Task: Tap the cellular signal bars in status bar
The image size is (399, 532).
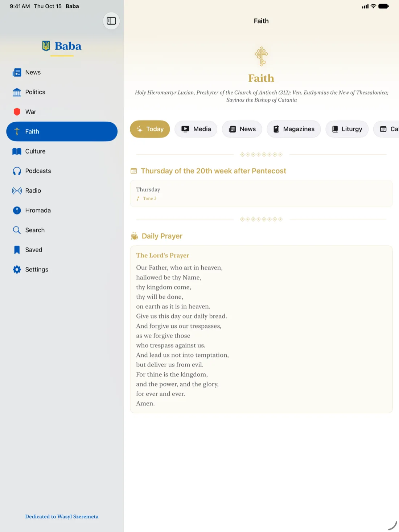Action: tap(365, 6)
